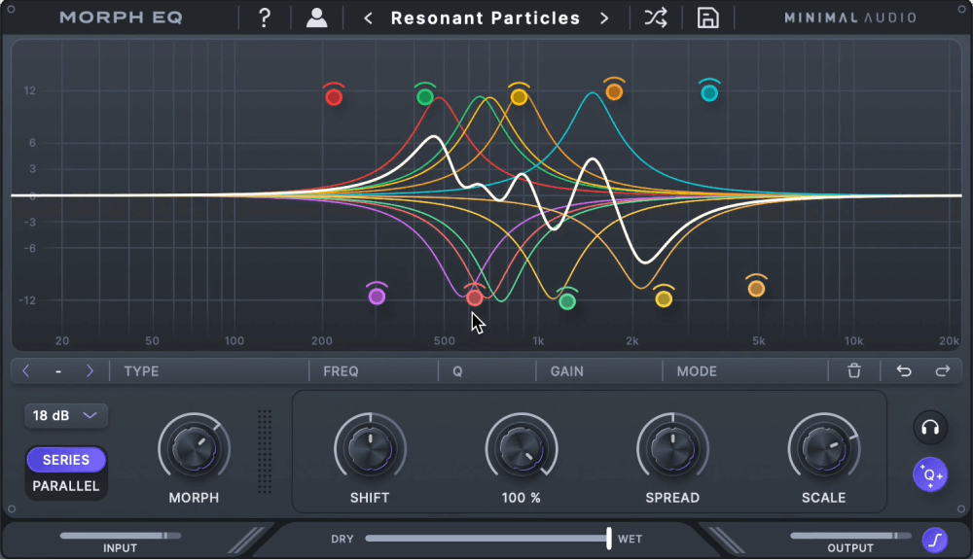Image resolution: width=973 pixels, height=560 pixels.
Task: Go to next preset arrow
Action: click(604, 18)
